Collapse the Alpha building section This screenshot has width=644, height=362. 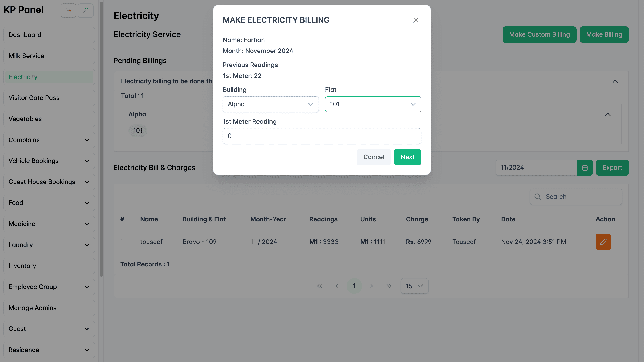(x=608, y=114)
